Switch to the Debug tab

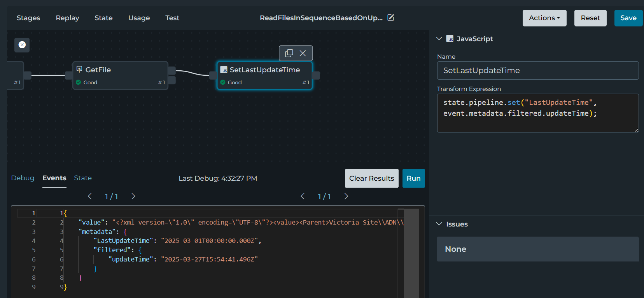click(23, 178)
